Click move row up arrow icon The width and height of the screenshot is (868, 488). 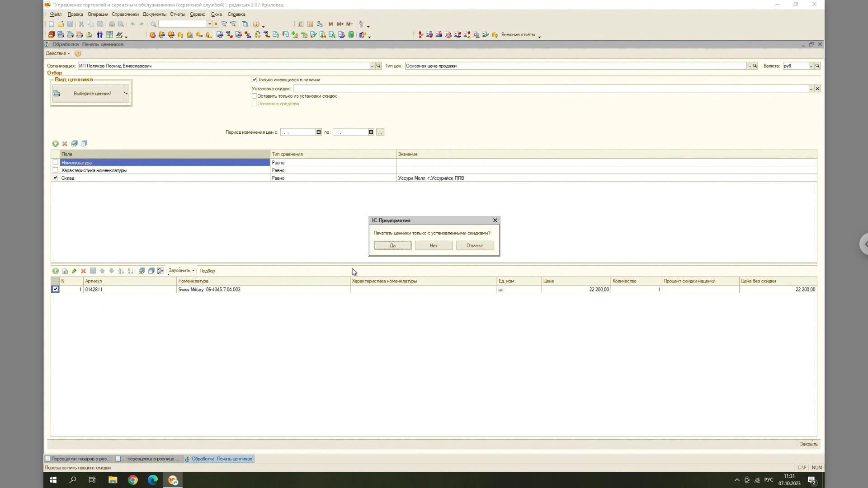(102, 271)
